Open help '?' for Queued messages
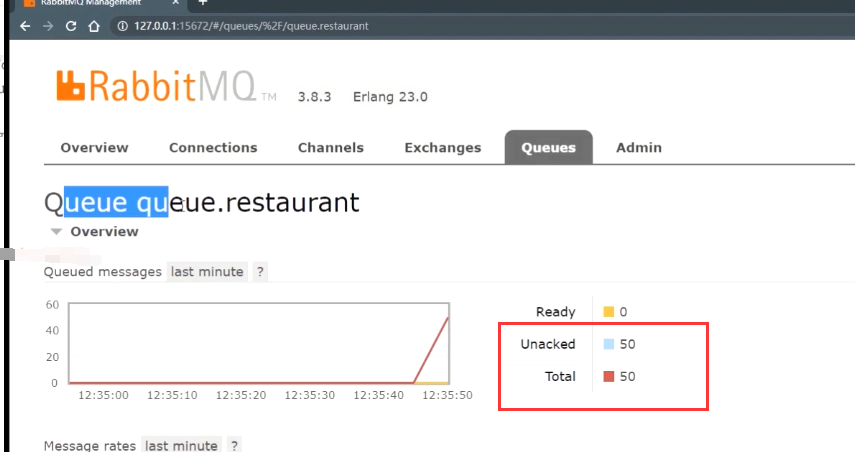855x452 pixels. (260, 272)
